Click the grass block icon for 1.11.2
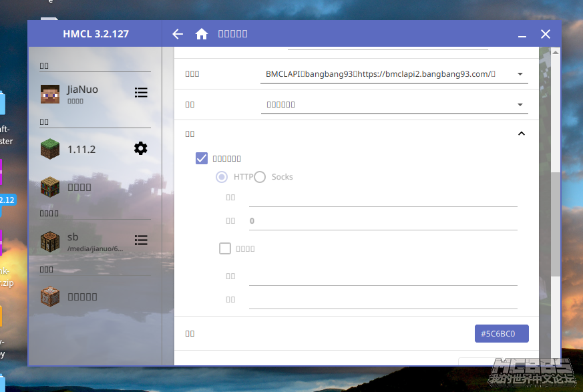The width and height of the screenshot is (583, 392). pos(50,149)
